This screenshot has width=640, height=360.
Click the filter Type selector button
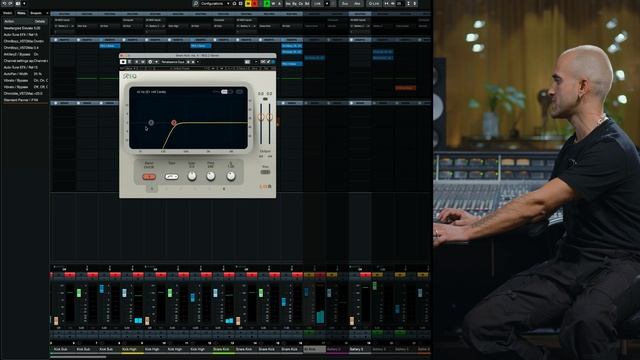[171, 177]
